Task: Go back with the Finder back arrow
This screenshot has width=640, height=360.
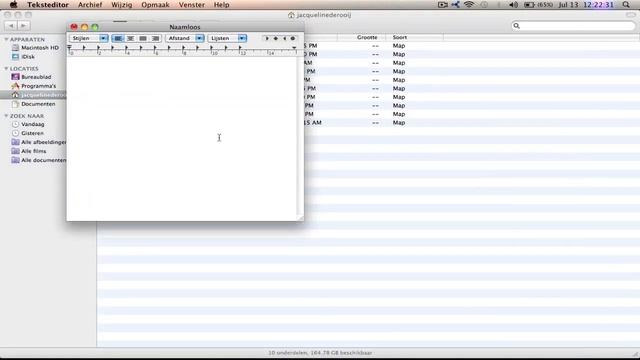Action: 11,26
